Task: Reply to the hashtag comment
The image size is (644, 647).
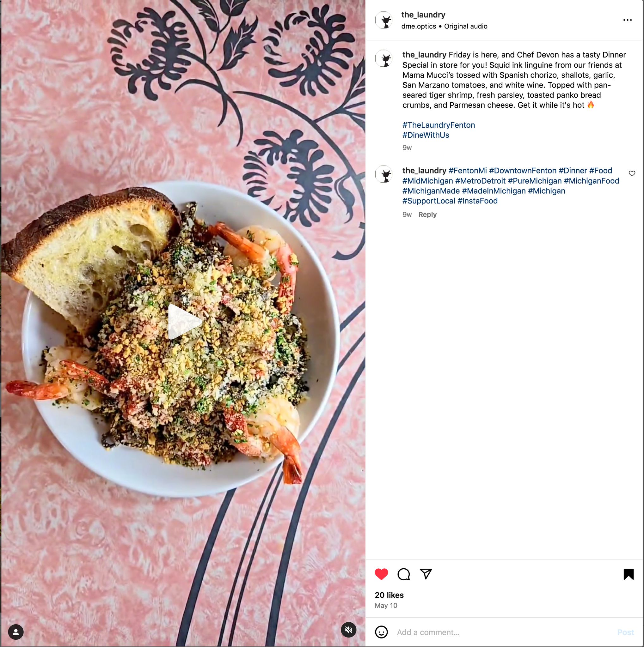Action: 427,215
